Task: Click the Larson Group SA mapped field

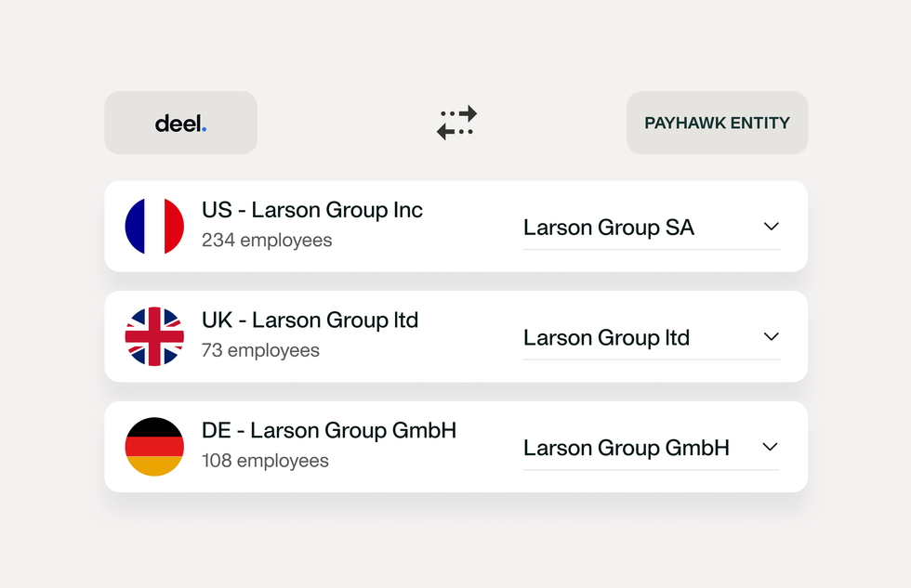Action: coord(608,227)
